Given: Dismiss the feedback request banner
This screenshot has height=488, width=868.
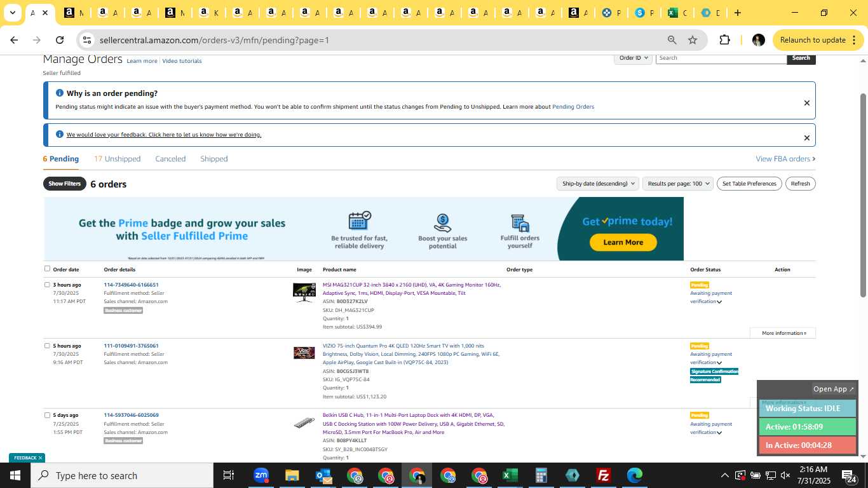Looking at the screenshot, I should 806,138.
